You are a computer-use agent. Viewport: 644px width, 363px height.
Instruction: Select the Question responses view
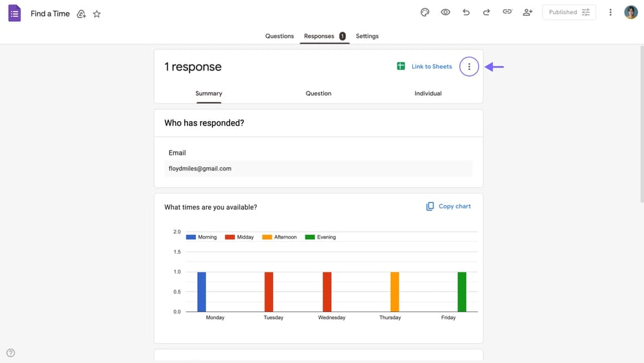pyautogui.click(x=318, y=93)
